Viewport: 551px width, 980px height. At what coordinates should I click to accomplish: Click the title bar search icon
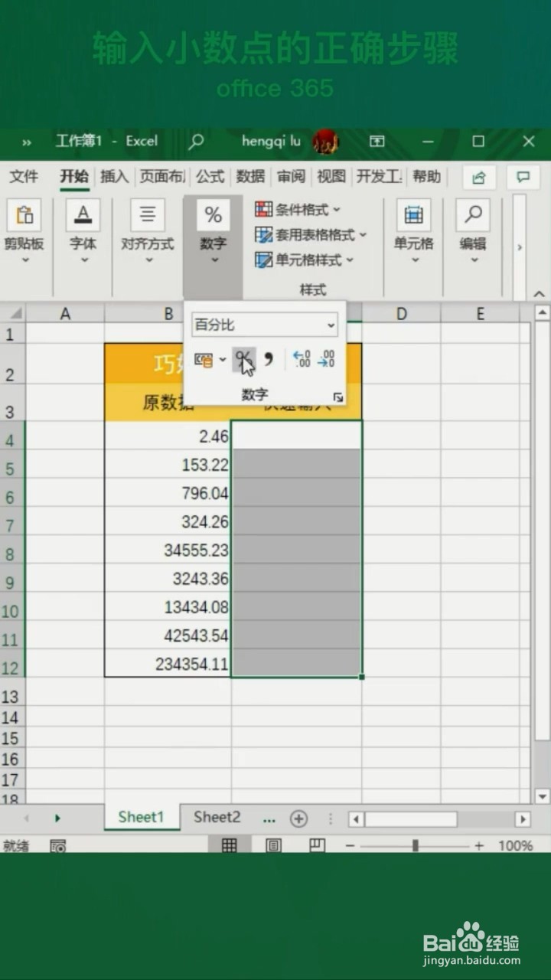point(197,141)
